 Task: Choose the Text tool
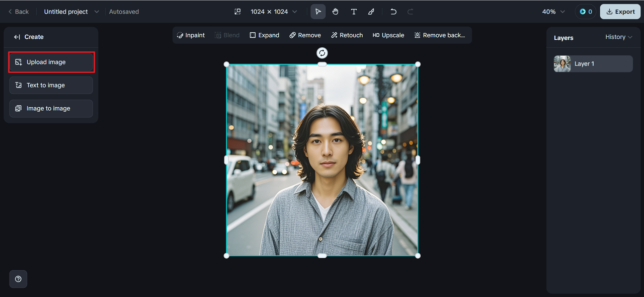point(354,12)
